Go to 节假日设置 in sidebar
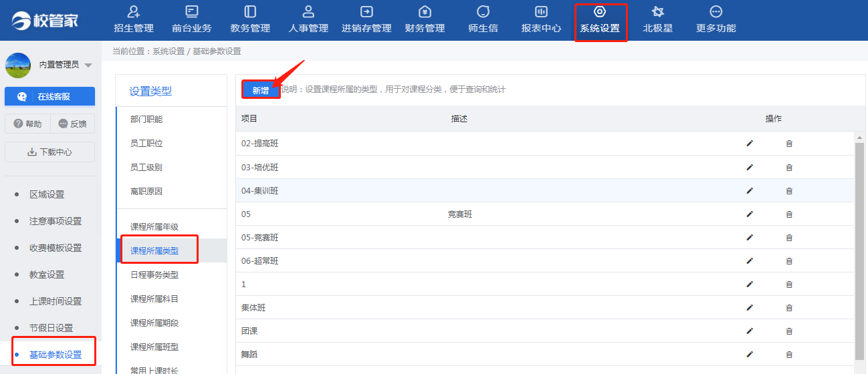 [x=51, y=328]
